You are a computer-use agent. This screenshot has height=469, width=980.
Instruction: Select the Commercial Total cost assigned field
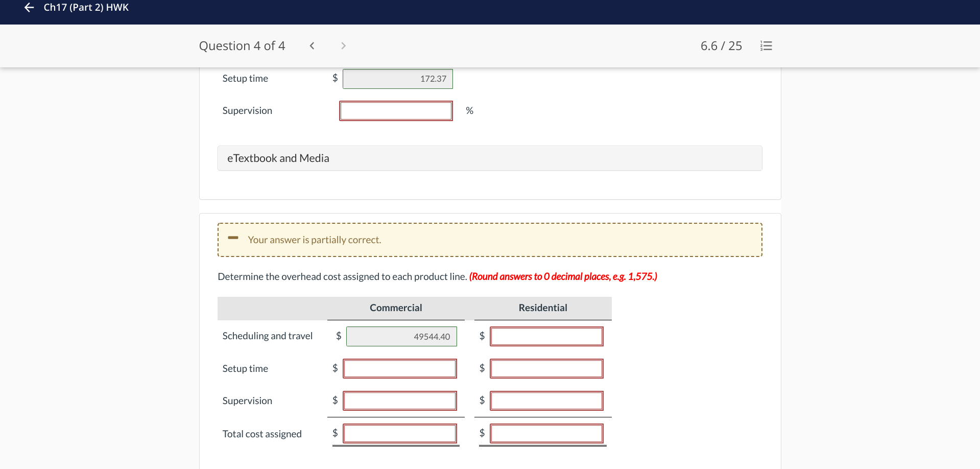click(399, 434)
